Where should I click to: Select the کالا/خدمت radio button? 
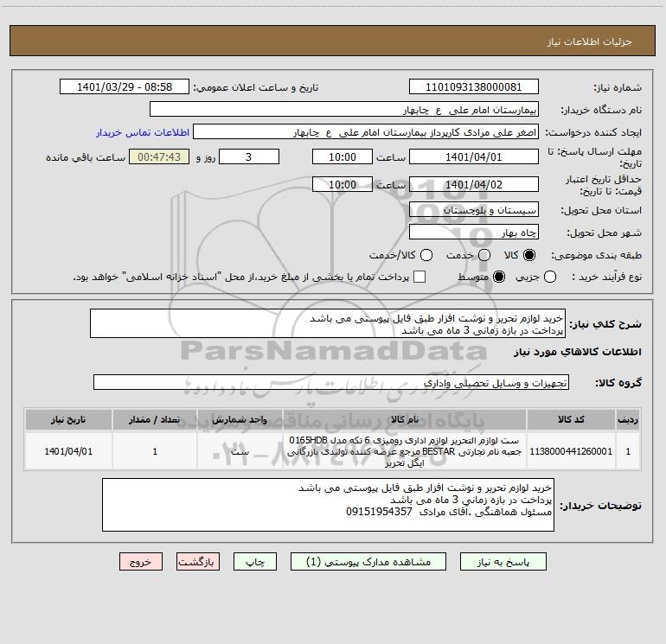click(x=426, y=255)
